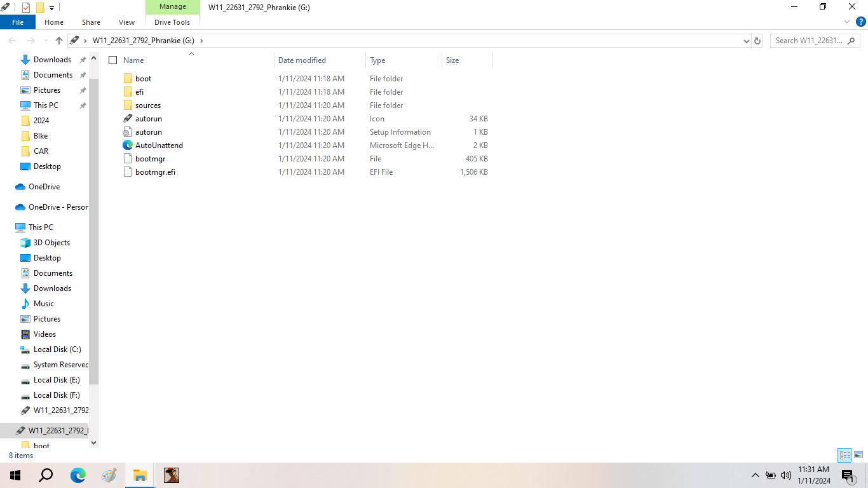Click the Manage contextual tab
Screen dimensions: 868x488
[172, 7]
